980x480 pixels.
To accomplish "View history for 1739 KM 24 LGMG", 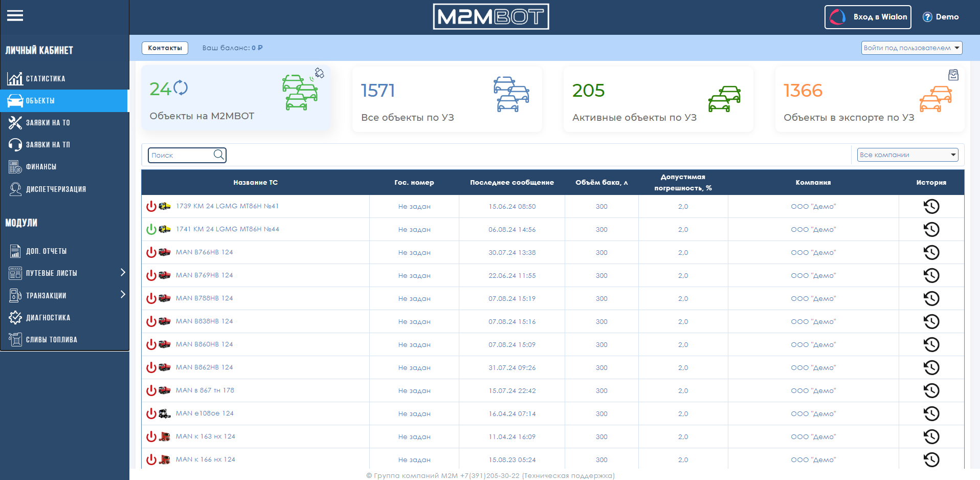I will click(x=931, y=206).
